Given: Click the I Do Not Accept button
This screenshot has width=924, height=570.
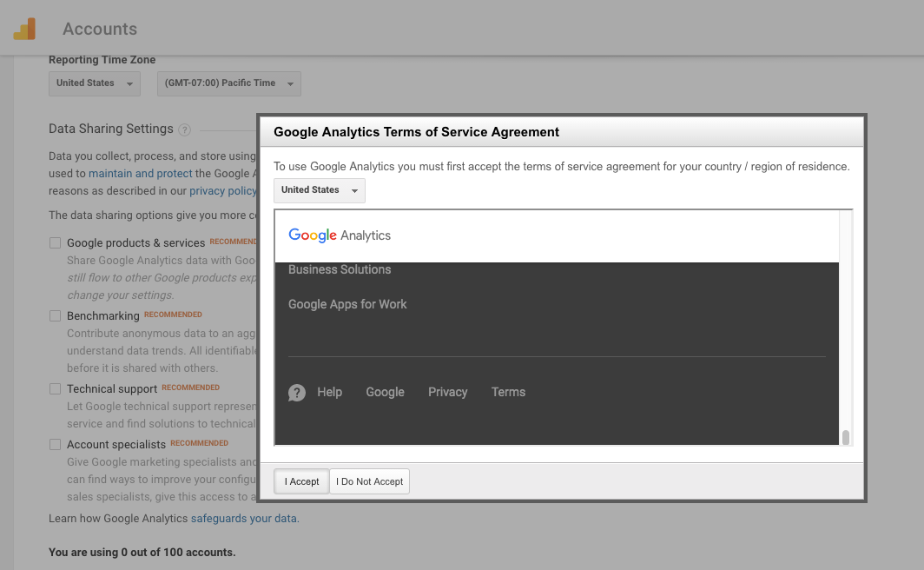Looking at the screenshot, I should pos(369,481).
